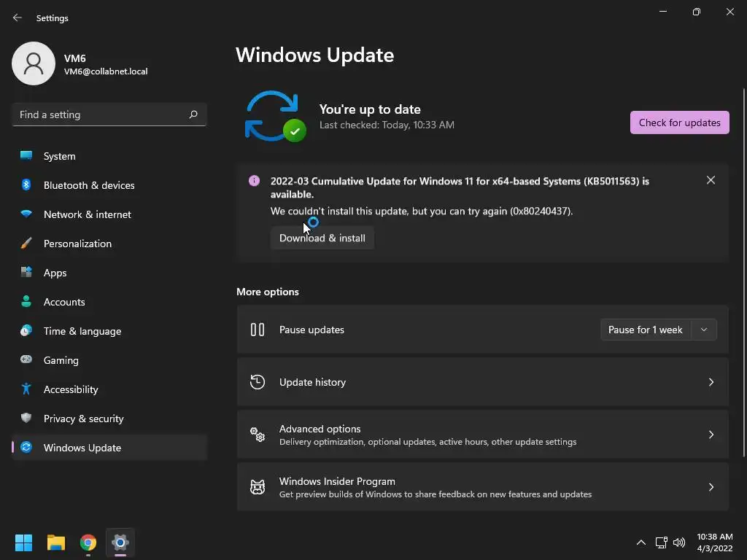Open the Time & language section
The height and width of the screenshot is (560, 747).
(x=82, y=331)
